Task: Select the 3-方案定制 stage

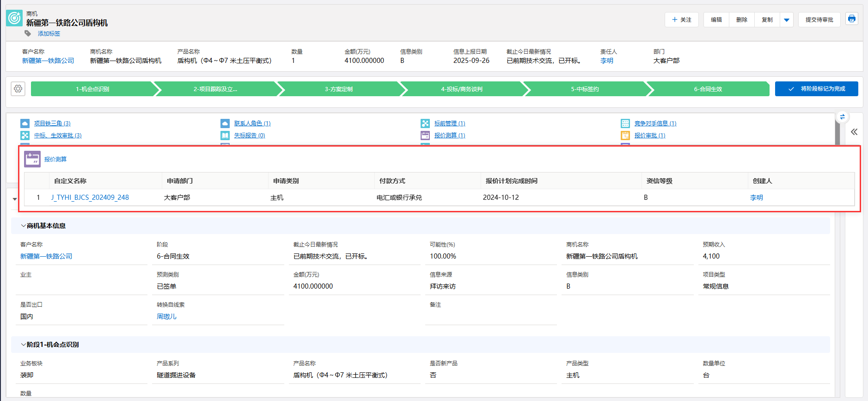Action: pos(338,89)
